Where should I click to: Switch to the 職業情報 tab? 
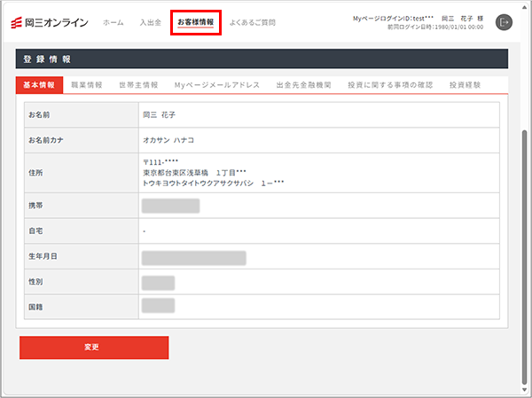[87, 85]
